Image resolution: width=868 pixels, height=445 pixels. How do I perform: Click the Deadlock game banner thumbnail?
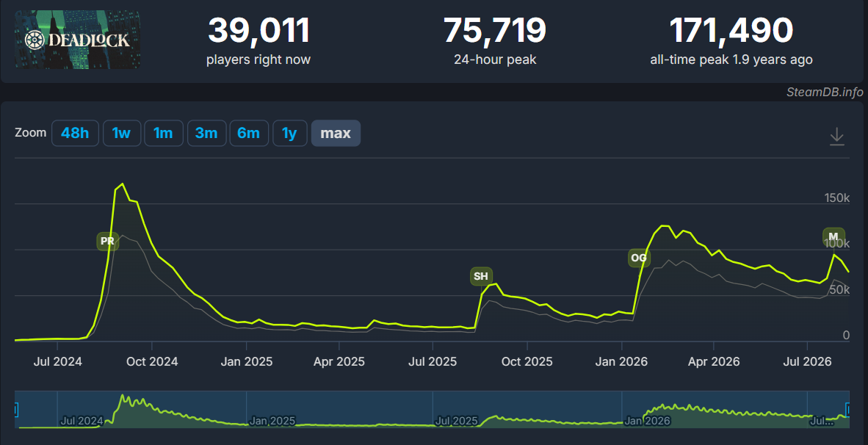[x=78, y=40]
